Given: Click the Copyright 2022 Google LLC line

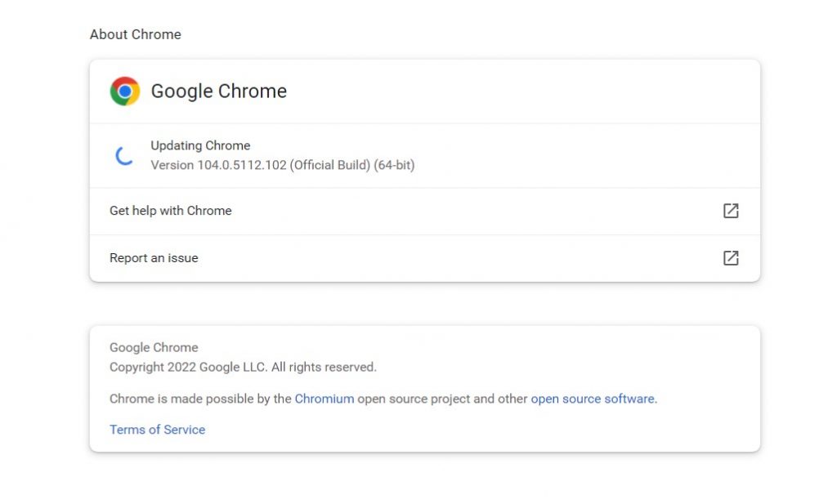Looking at the screenshot, I should 243,368.
